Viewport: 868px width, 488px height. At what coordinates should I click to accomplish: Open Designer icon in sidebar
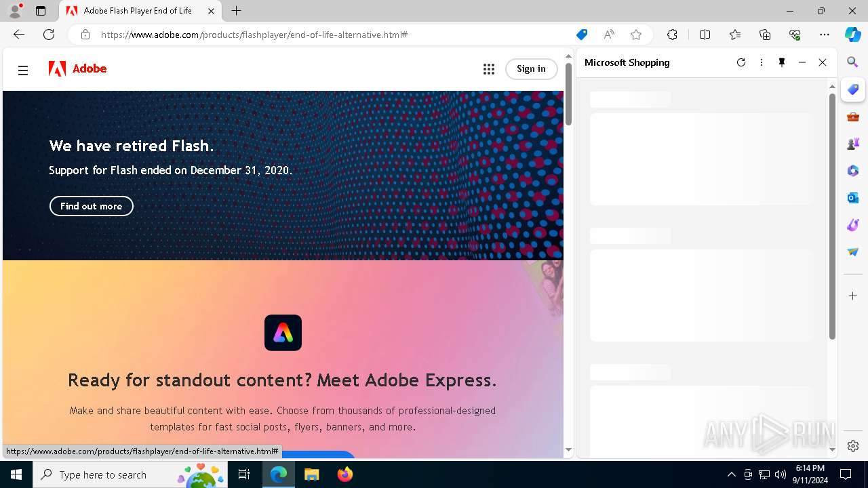(853, 225)
